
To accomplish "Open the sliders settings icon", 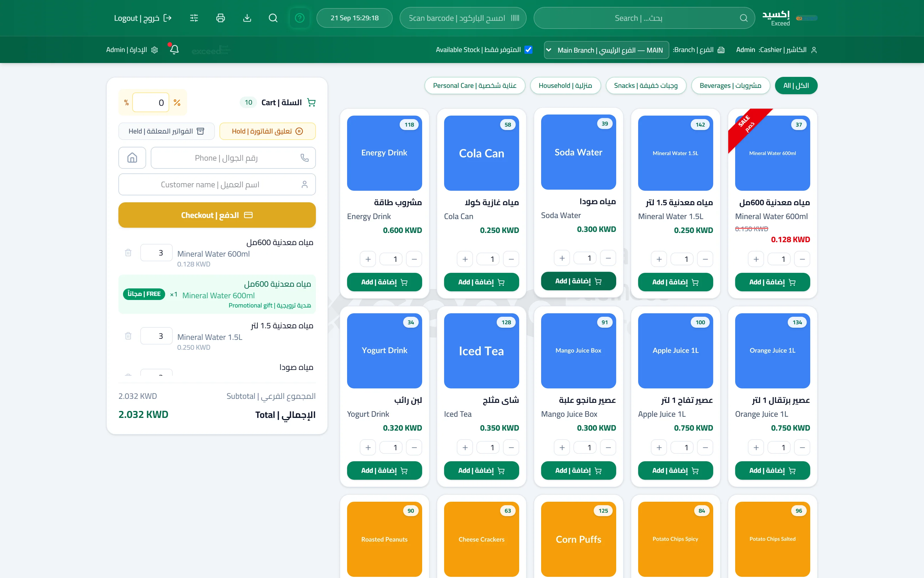I will [x=194, y=18].
